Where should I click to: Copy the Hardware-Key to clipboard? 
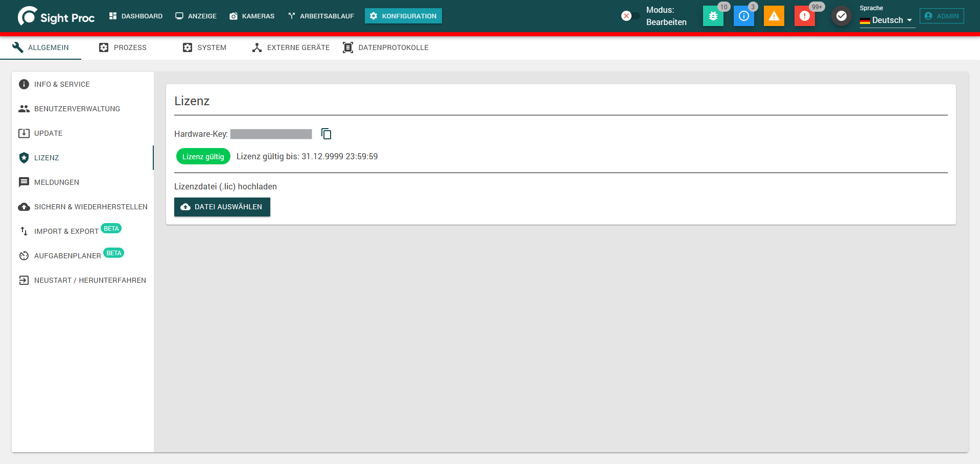326,134
